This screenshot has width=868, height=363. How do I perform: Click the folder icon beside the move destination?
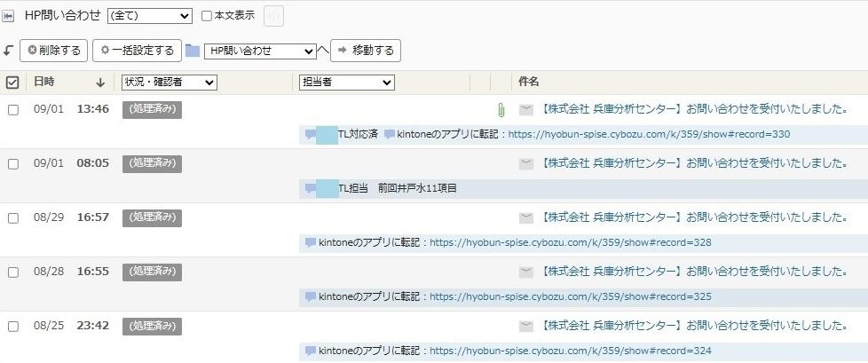coord(193,51)
